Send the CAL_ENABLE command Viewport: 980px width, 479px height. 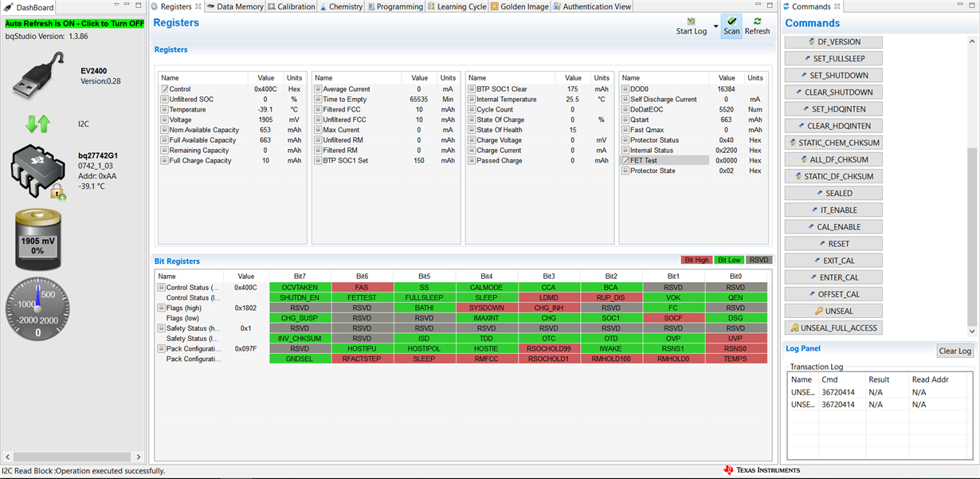[833, 227]
